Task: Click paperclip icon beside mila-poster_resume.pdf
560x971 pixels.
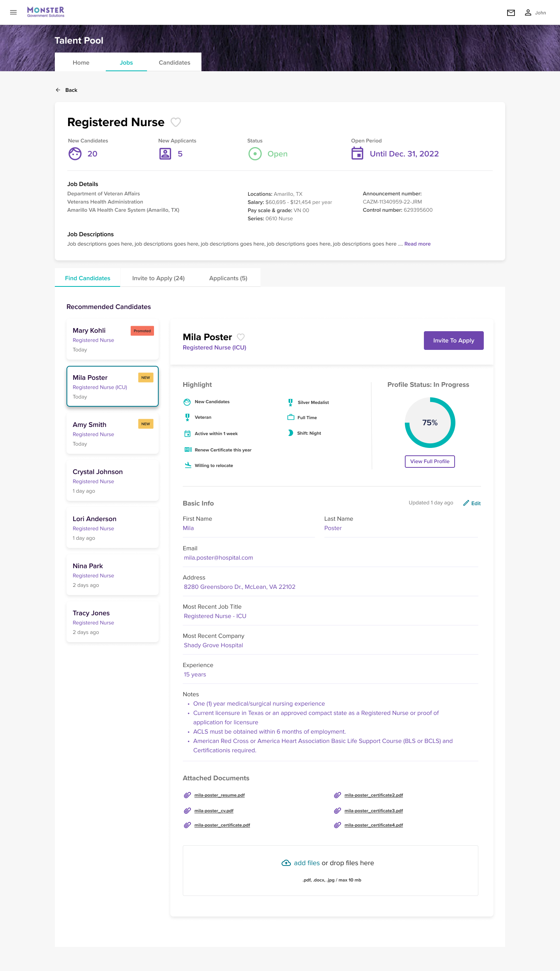Action: [187, 795]
